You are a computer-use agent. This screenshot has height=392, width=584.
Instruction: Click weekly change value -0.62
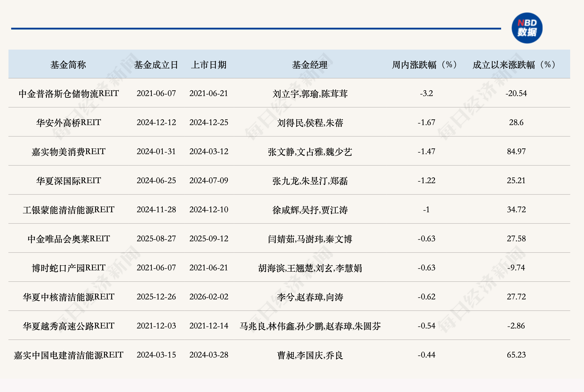(426, 297)
